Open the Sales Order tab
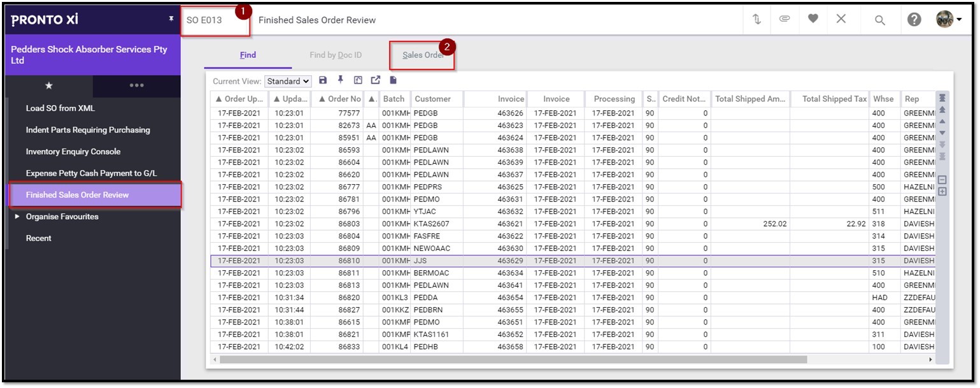This screenshot has width=980, height=388. pos(423,55)
